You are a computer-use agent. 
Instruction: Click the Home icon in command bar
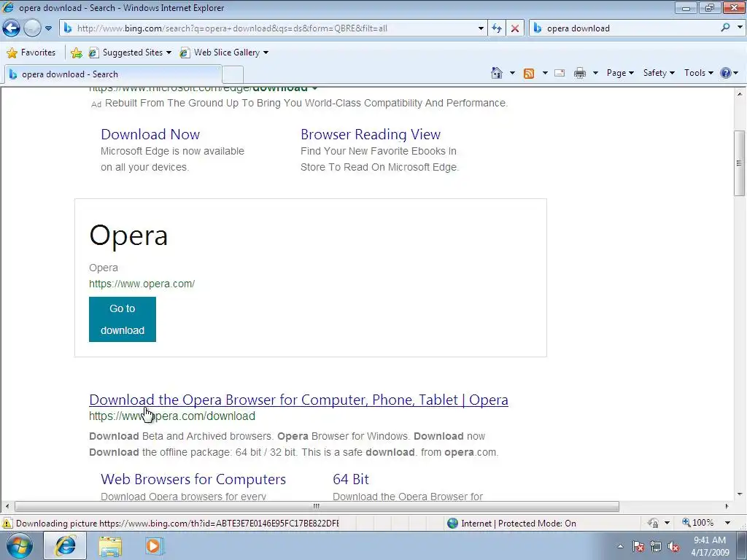coord(496,73)
